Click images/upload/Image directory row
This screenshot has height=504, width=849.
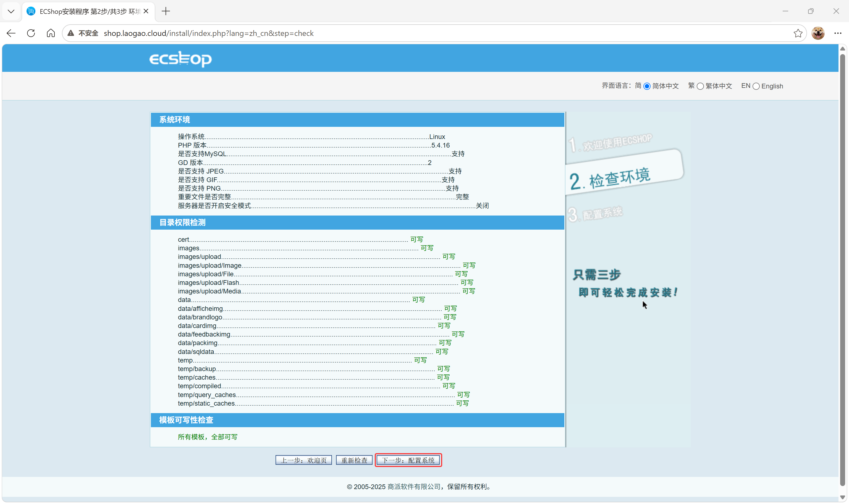(327, 266)
